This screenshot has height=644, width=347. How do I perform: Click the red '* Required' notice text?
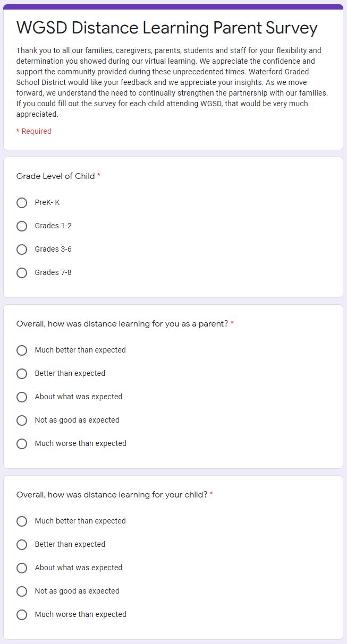tap(34, 131)
